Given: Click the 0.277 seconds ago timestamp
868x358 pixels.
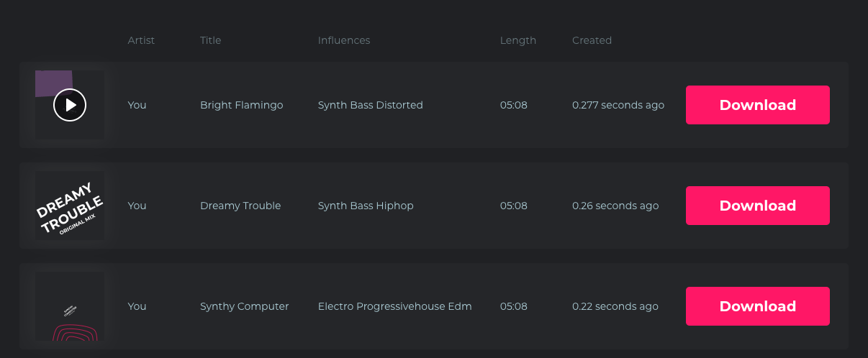Looking at the screenshot, I should pos(618,105).
